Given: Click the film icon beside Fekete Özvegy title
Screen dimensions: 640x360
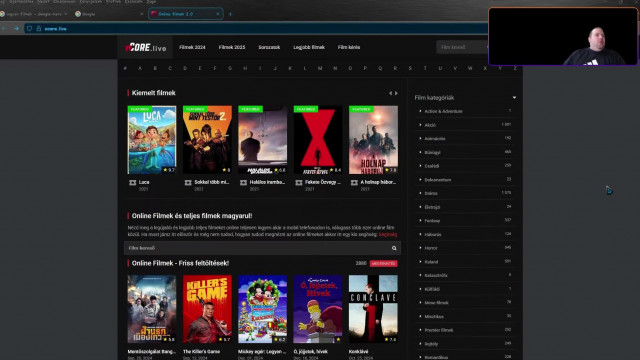Looking at the screenshot, I should pos(299,182).
